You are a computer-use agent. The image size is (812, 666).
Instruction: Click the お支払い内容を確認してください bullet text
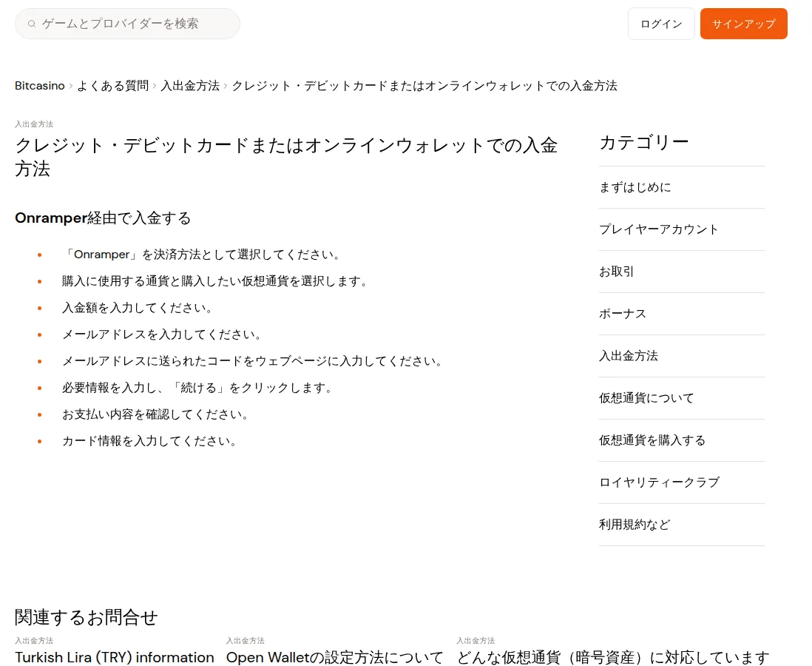pyautogui.click(x=156, y=414)
